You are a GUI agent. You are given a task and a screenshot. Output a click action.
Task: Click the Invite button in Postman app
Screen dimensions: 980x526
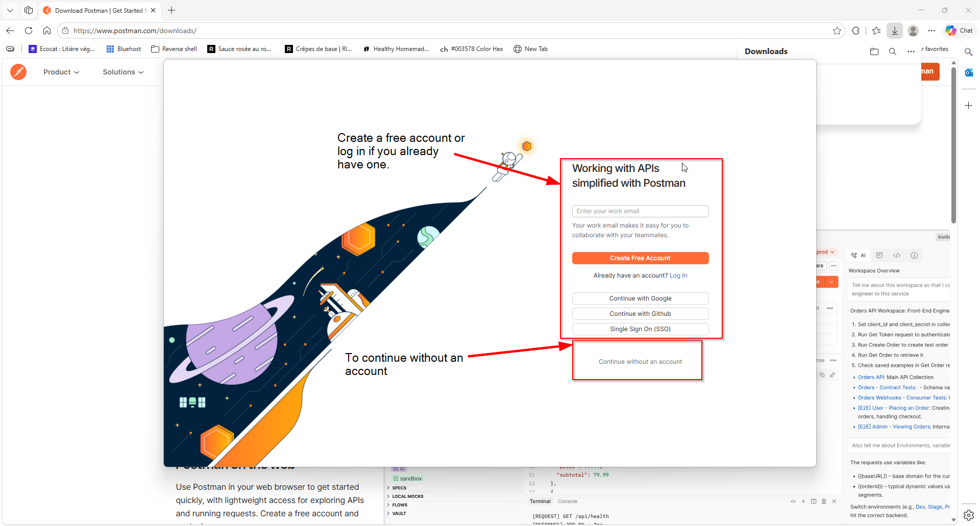pos(943,237)
